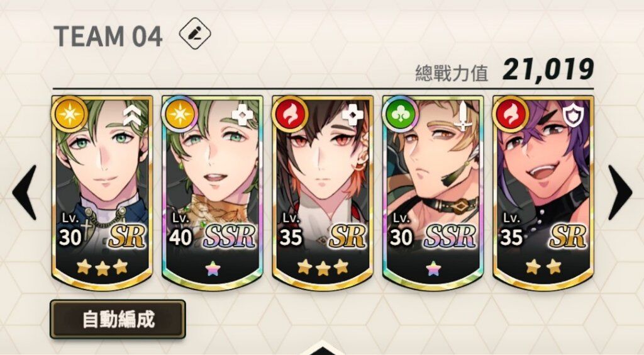Click light element icon on first green-haired card
644x355 pixels.
click(x=70, y=114)
